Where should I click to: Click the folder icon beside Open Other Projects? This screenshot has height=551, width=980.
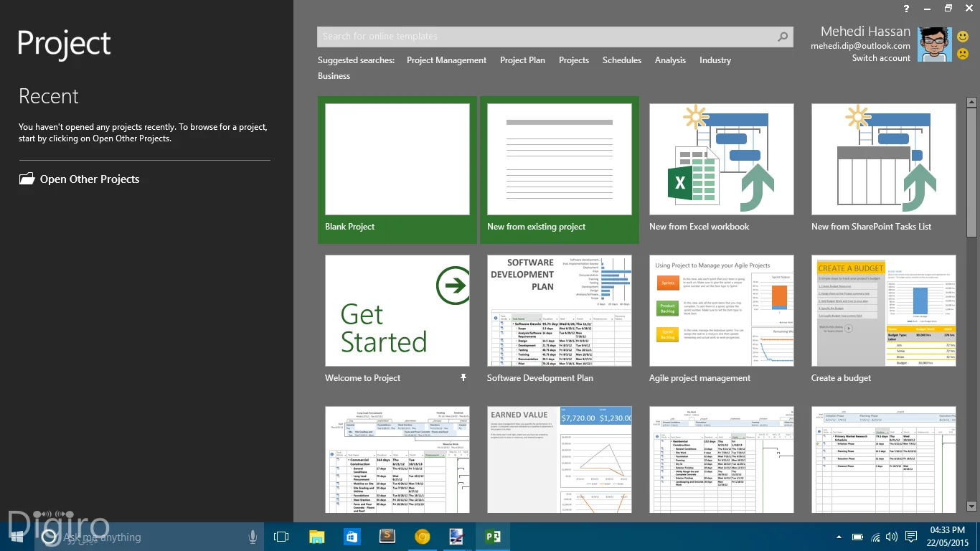click(27, 179)
